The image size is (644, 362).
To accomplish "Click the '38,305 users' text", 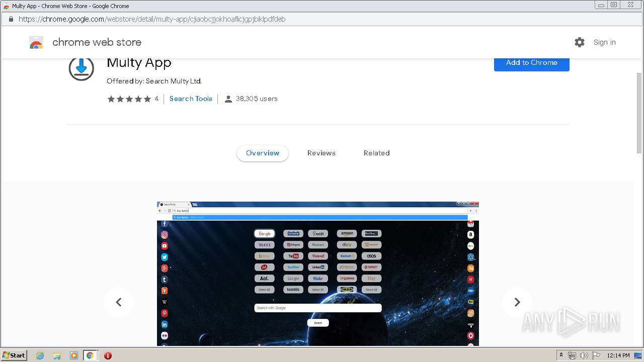I will point(257,99).
